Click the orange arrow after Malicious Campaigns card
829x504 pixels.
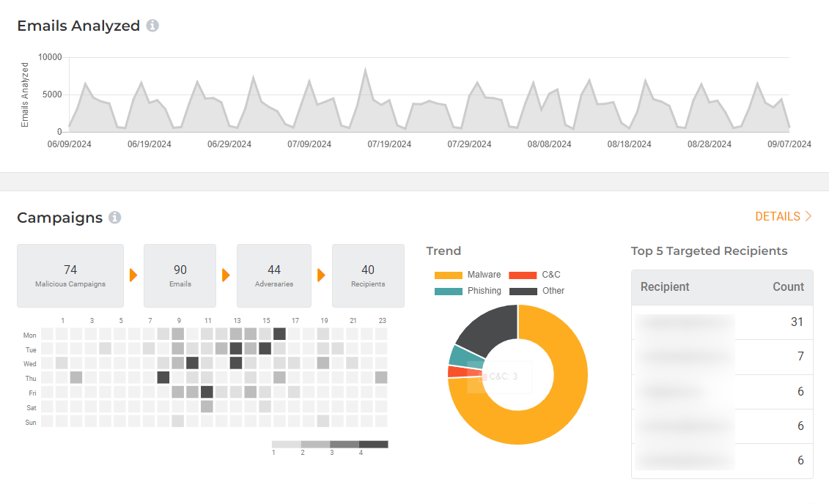(133, 275)
